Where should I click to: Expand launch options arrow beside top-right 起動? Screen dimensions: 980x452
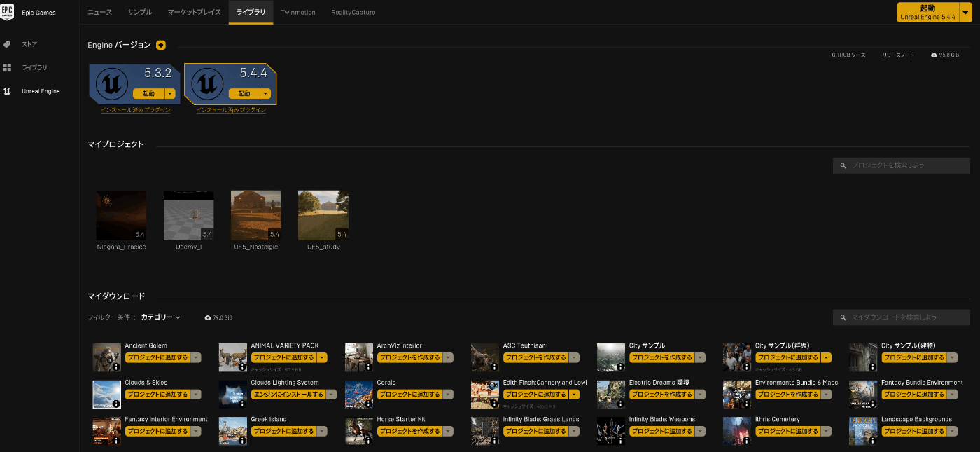point(966,12)
